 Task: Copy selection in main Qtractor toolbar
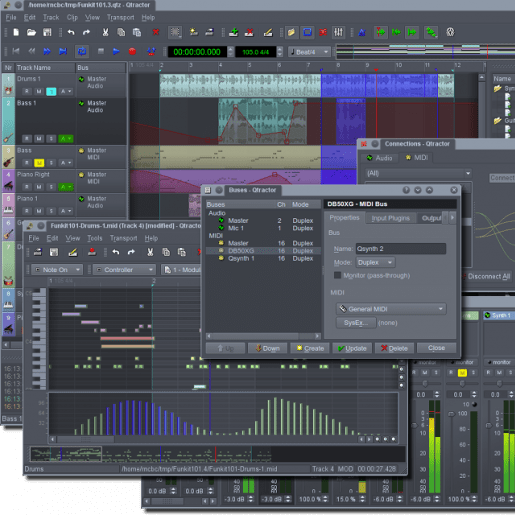(x=121, y=32)
